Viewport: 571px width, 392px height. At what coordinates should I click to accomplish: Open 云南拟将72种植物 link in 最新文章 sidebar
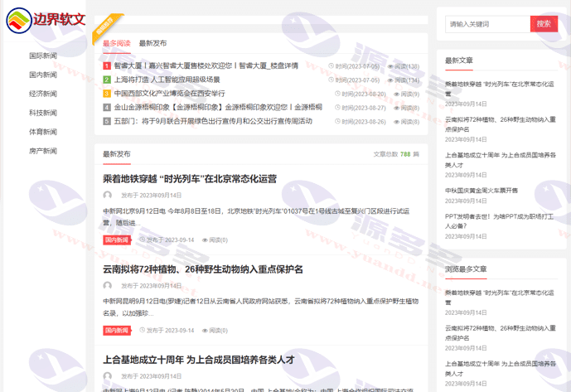pyautogui.click(x=501, y=124)
